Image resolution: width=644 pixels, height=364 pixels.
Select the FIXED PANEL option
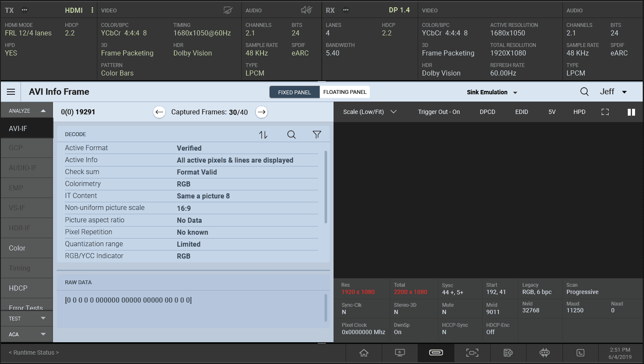[294, 92]
